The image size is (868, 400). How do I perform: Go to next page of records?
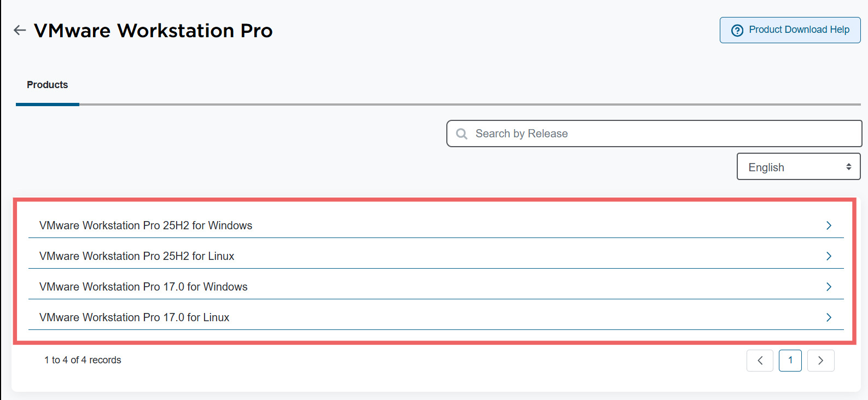(820, 361)
